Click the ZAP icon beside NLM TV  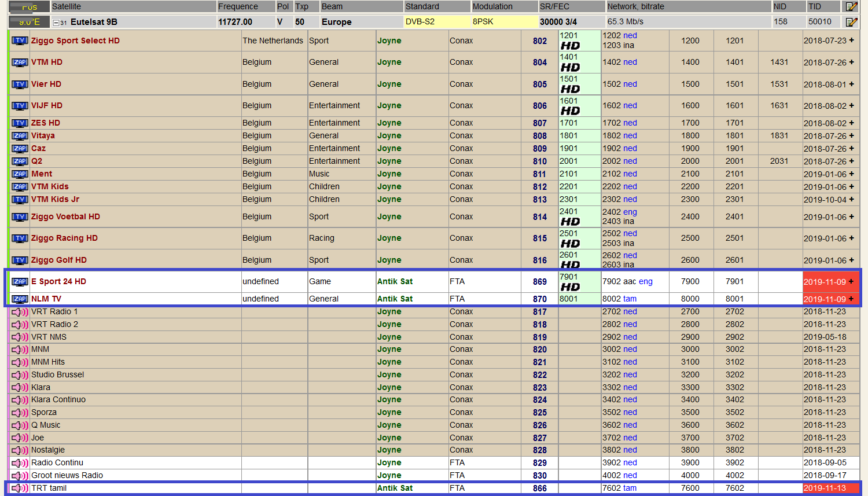click(x=20, y=299)
